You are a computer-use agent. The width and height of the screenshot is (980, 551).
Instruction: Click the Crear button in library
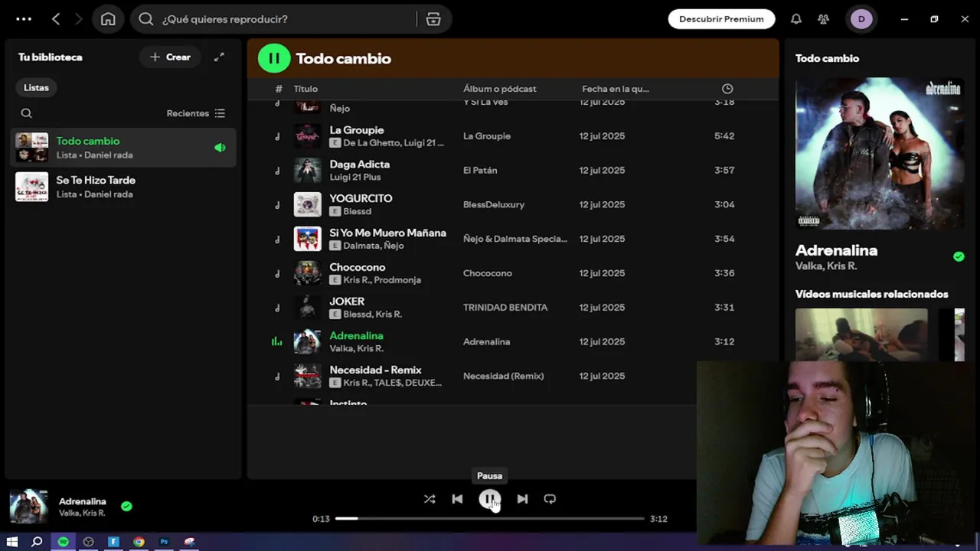171,57
